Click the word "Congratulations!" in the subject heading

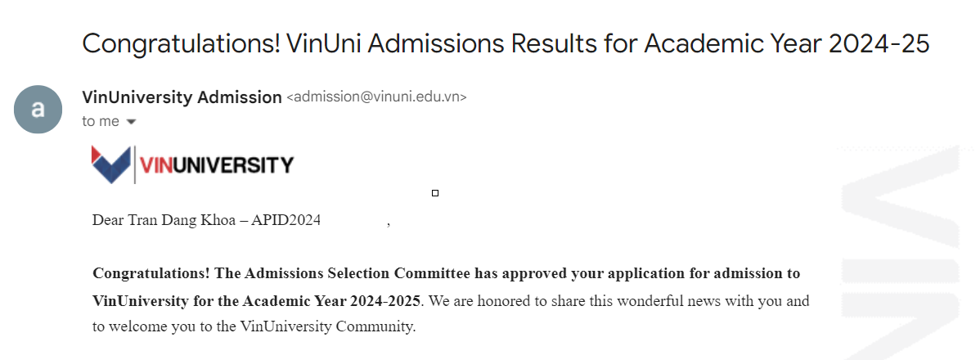click(181, 43)
